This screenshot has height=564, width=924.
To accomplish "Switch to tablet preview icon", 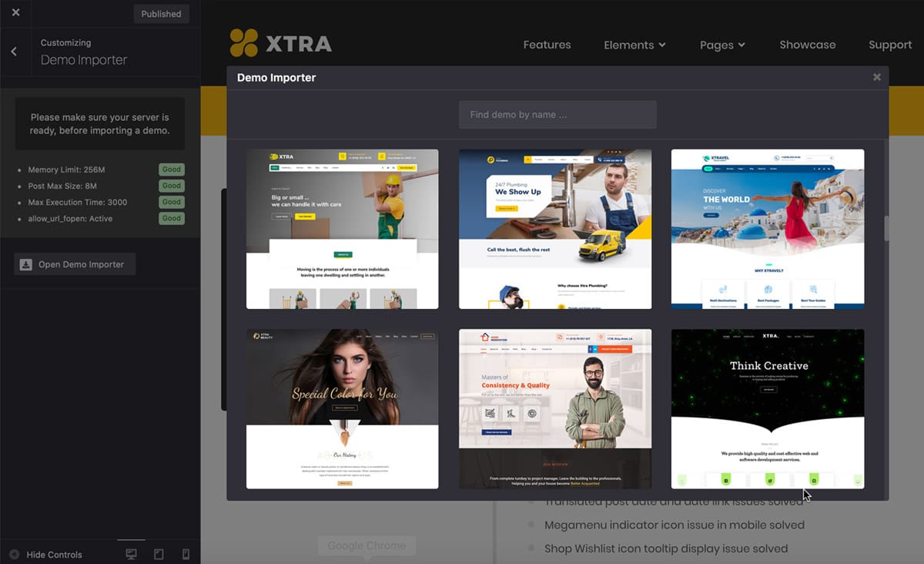I will 159,554.
